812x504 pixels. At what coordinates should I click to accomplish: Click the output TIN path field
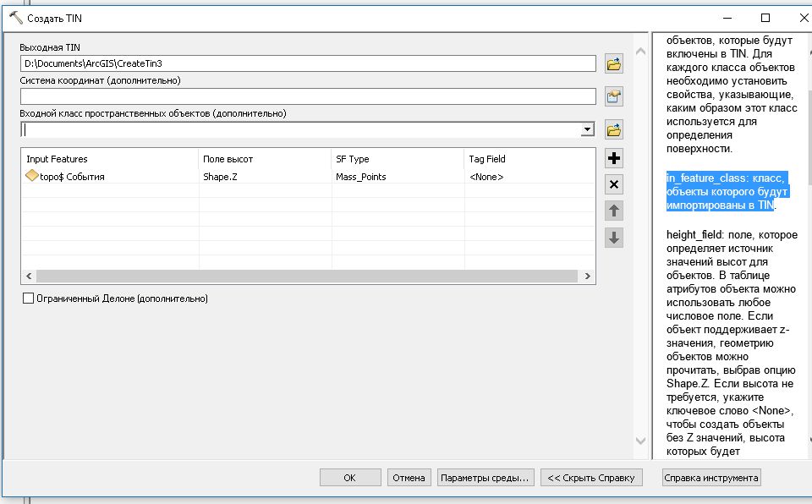pyautogui.click(x=308, y=63)
